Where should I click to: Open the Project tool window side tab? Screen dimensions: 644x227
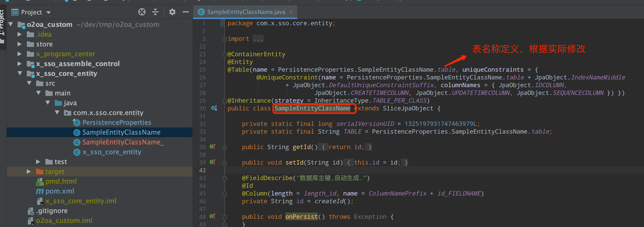[x=2, y=23]
